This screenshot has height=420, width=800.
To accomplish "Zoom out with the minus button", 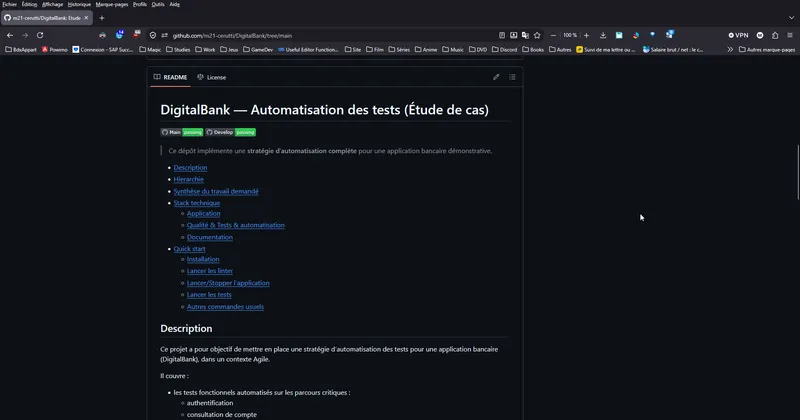I will coord(553,35).
